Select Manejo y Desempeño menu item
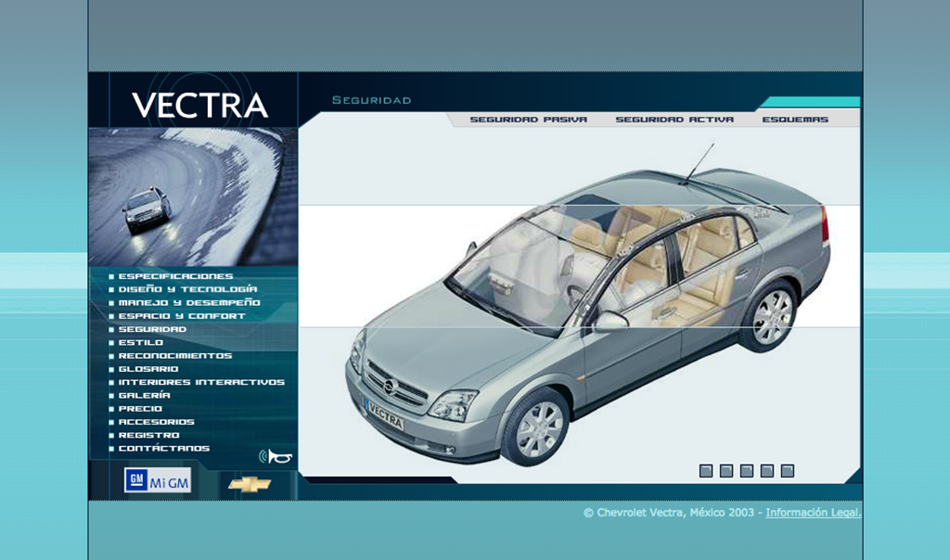950x560 pixels. (189, 302)
